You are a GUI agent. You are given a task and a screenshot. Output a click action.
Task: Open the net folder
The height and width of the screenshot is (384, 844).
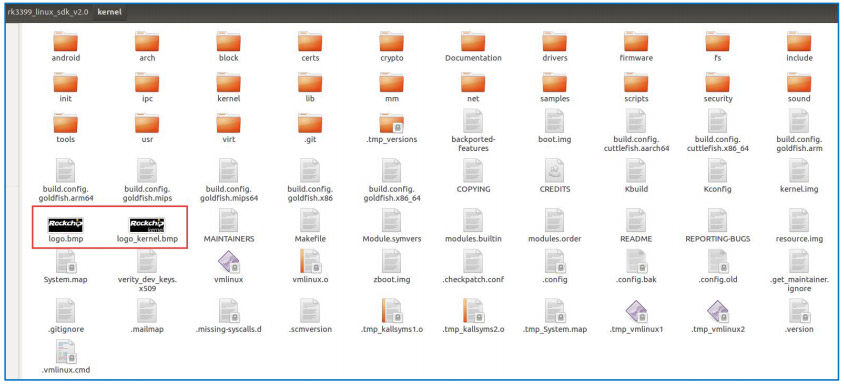[473, 82]
